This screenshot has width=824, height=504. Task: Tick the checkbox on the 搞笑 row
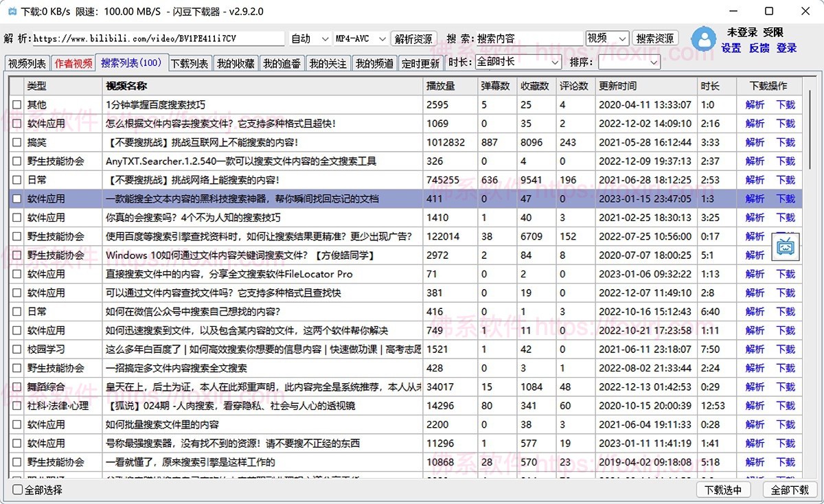17,142
